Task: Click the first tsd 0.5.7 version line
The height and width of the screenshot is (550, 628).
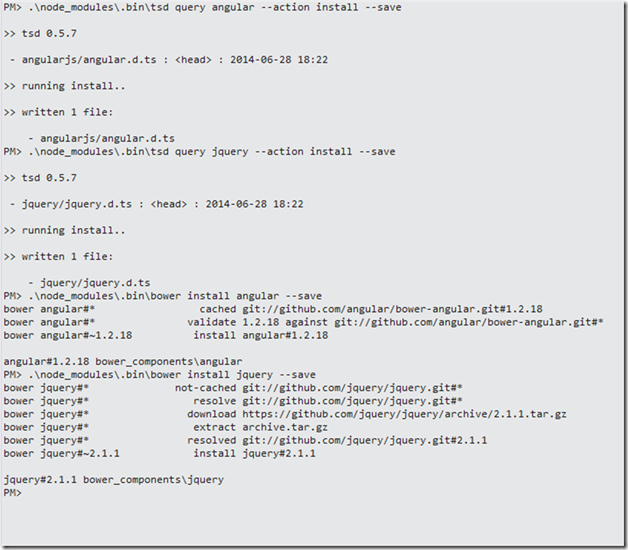Action: pyautogui.click(x=40, y=34)
